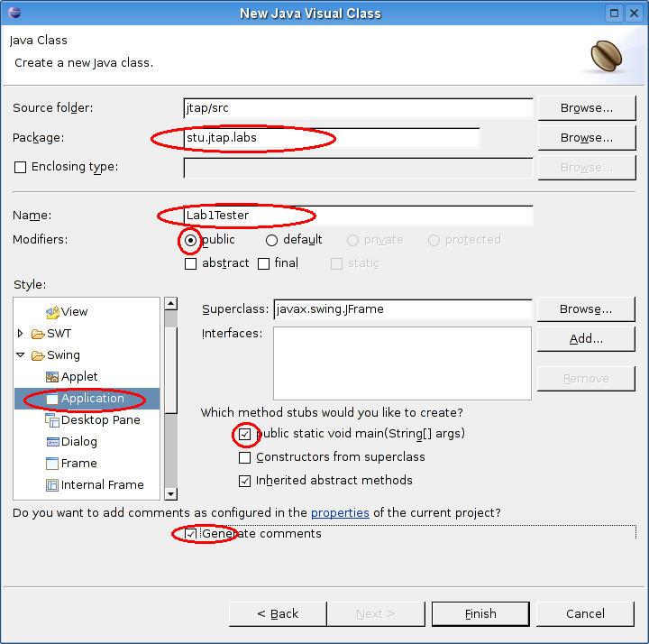The height and width of the screenshot is (644, 649).
Task: Browse for the Package
Action: tap(587, 138)
